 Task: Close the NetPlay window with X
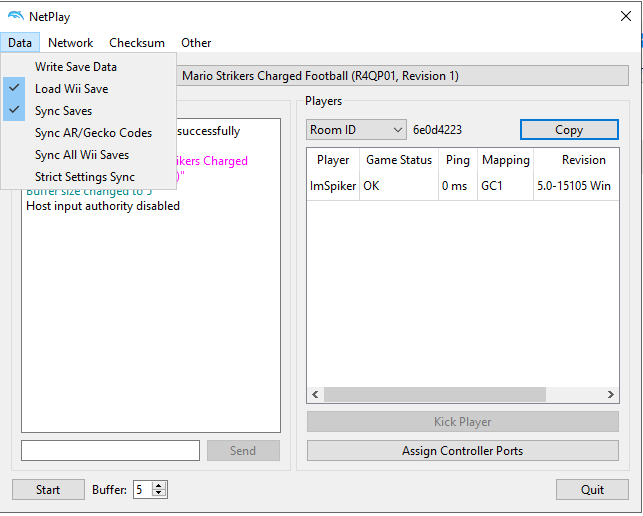click(x=626, y=16)
